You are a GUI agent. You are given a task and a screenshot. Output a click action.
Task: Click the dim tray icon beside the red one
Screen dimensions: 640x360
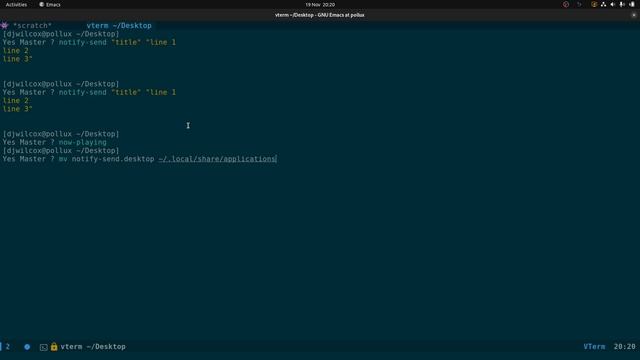coord(579,4)
